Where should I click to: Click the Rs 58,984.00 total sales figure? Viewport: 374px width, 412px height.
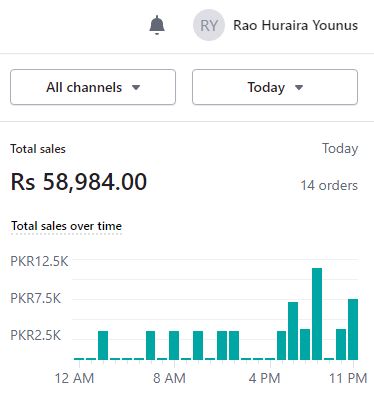(x=79, y=182)
